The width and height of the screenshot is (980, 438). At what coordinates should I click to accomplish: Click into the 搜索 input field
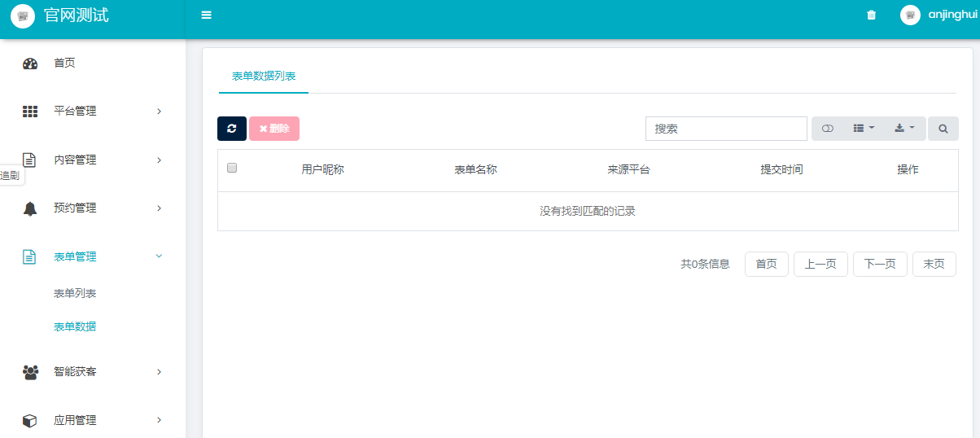point(725,129)
